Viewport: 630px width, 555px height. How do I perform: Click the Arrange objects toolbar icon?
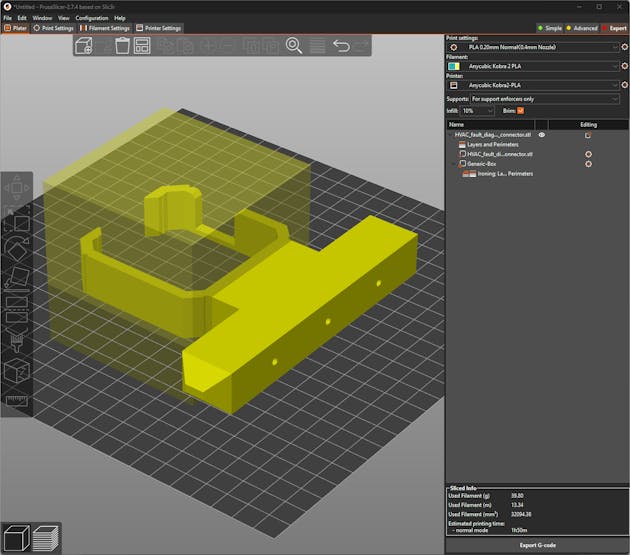coord(143,46)
